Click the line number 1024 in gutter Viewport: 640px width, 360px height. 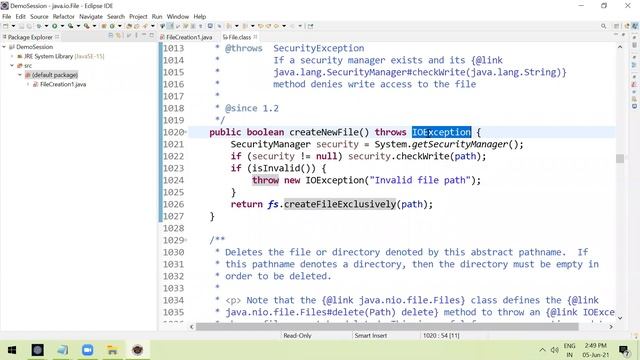pos(173,180)
